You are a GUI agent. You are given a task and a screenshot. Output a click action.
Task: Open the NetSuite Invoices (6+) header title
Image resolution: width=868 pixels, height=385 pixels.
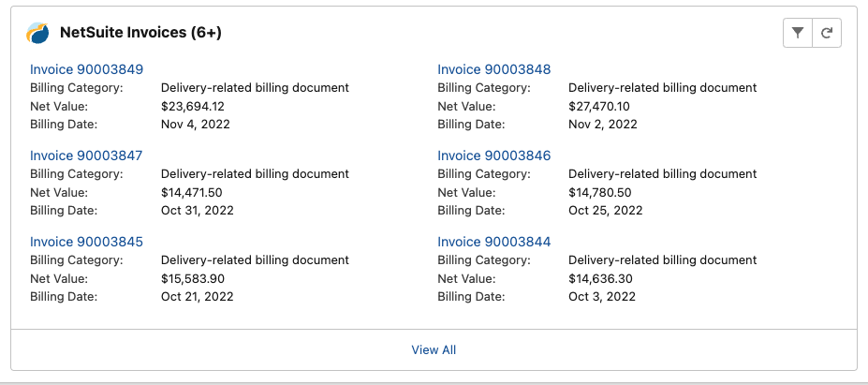click(x=140, y=33)
